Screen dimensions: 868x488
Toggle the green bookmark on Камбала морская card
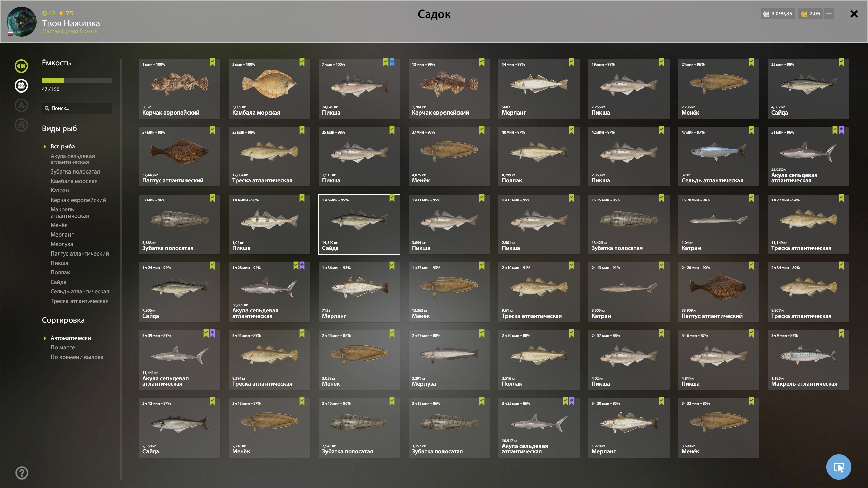point(302,62)
